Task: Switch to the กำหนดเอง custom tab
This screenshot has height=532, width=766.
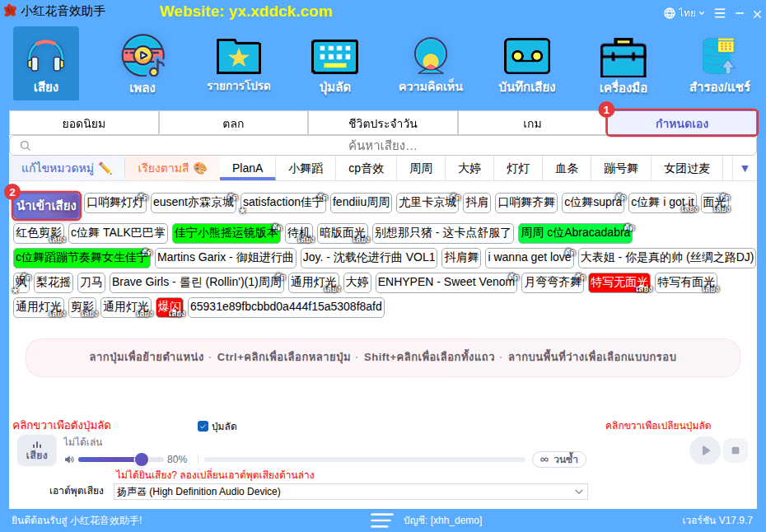Action: pyautogui.click(x=682, y=124)
